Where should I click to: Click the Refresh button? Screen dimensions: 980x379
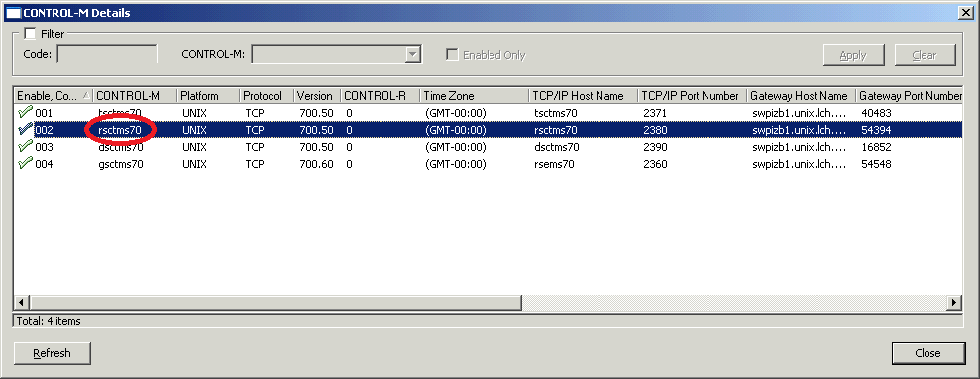52,353
